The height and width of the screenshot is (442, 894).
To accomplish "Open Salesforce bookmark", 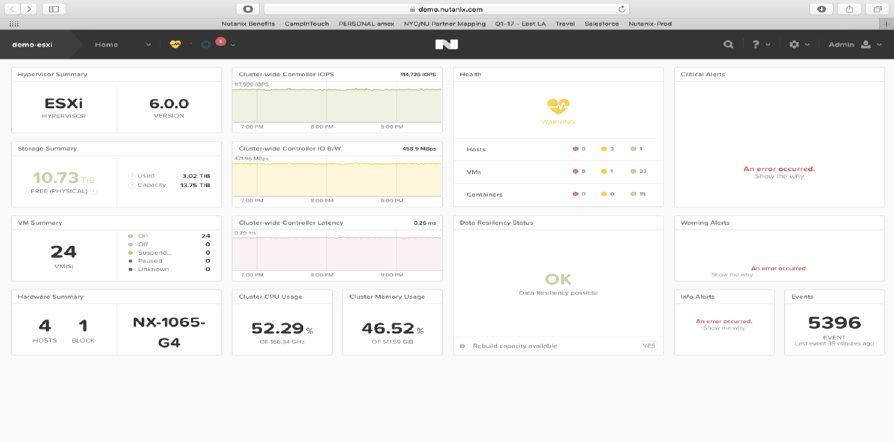I will coord(602,24).
